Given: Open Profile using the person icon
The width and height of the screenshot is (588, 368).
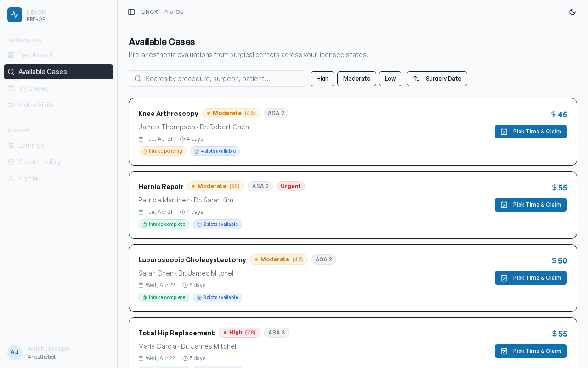Looking at the screenshot, I should coord(11,178).
